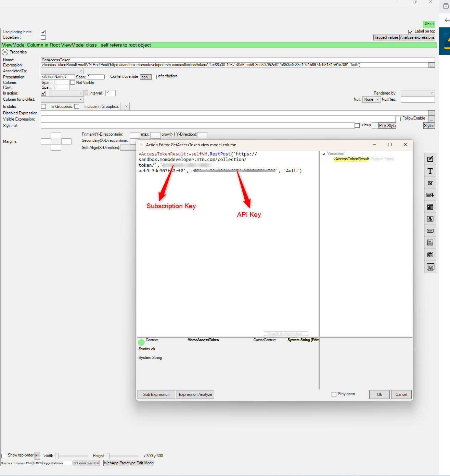450x476 pixels.
Task: Select the checkbox widget icon in sidebar
Action: pyautogui.click(x=430, y=183)
